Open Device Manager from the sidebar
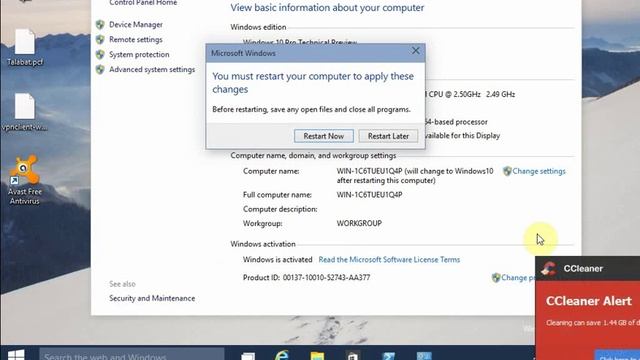640x360 pixels. [x=136, y=24]
